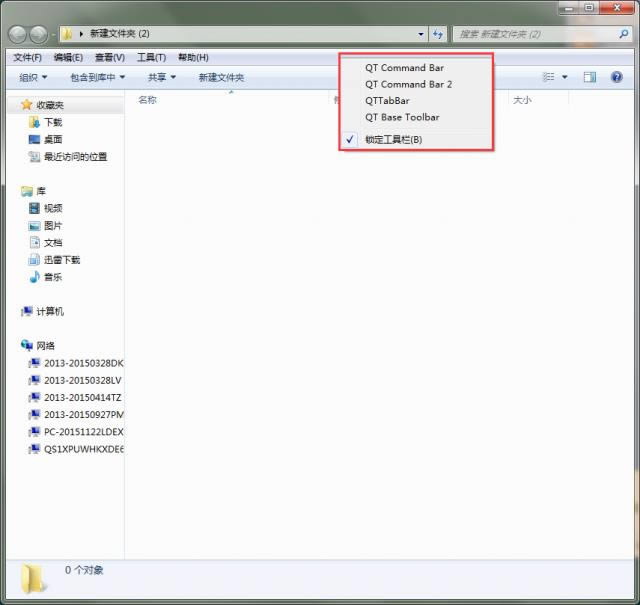
Task: Click the help question mark icon
Action: coord(616,77)
